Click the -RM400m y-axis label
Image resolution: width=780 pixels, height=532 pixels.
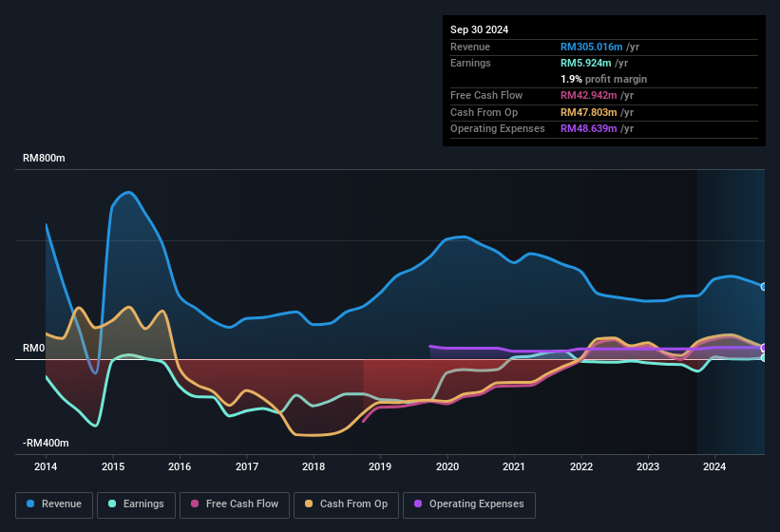[x=46, y=443]
